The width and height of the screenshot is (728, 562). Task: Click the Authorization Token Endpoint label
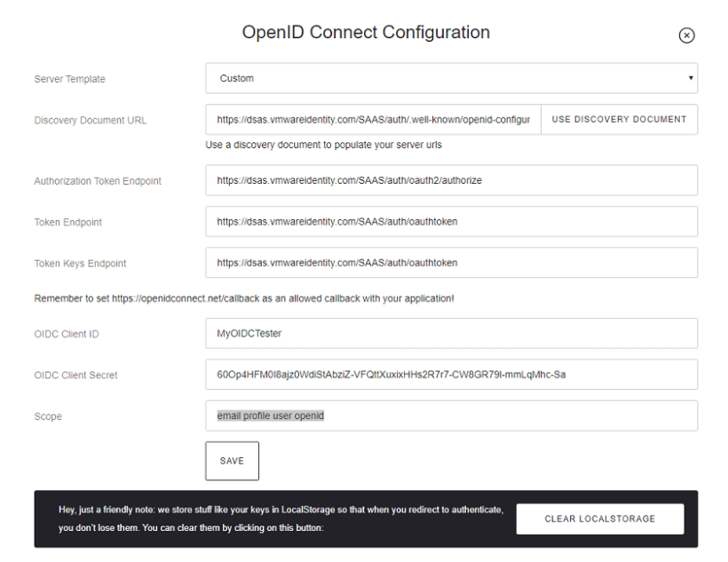click(x=98, y=181)
